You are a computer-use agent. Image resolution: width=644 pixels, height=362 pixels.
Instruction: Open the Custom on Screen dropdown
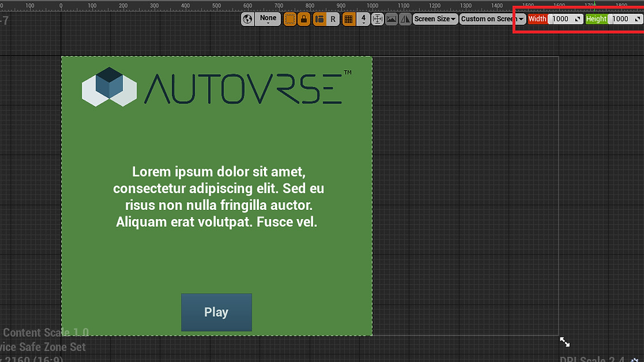[x=493, y=19]
